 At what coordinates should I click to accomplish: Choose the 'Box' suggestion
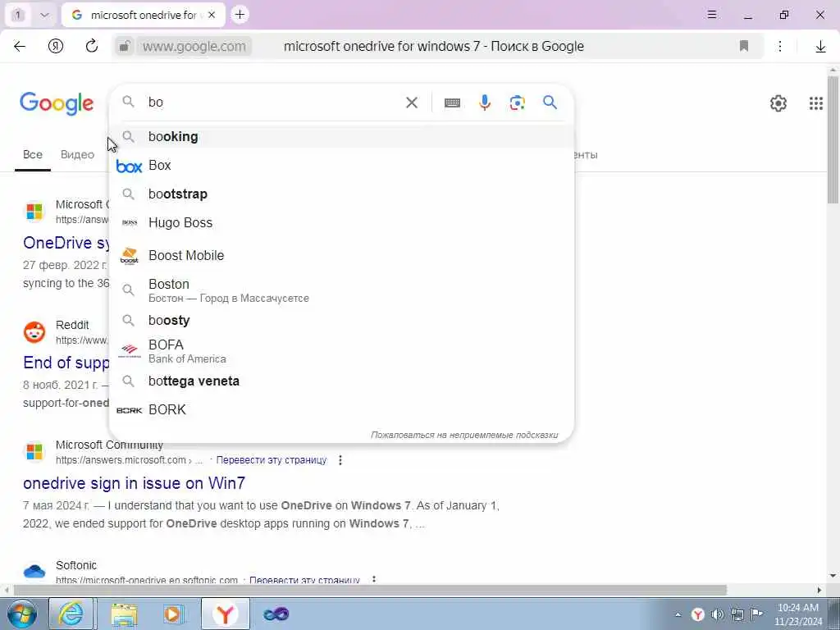click(341, 166)
